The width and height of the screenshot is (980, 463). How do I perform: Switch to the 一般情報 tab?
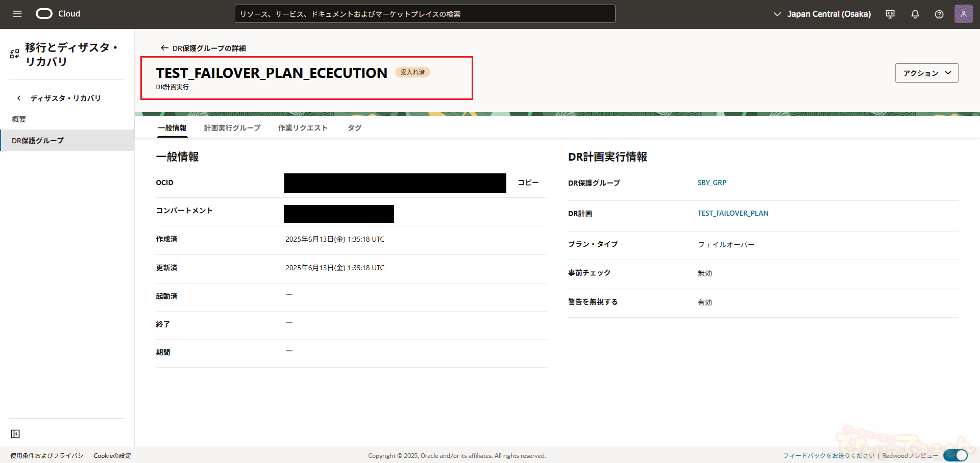pos(172,128)
